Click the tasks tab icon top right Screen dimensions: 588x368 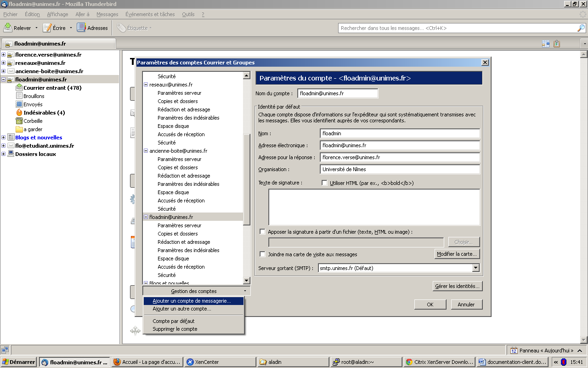pos(557,44)
